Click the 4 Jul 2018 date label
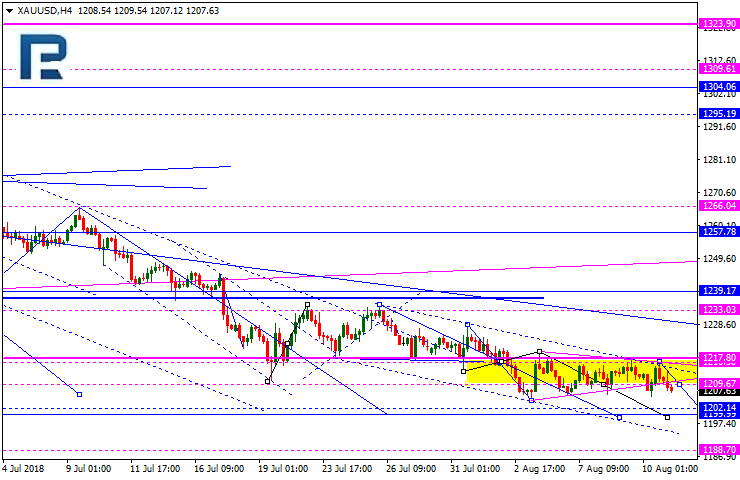 tap(23, 469)
